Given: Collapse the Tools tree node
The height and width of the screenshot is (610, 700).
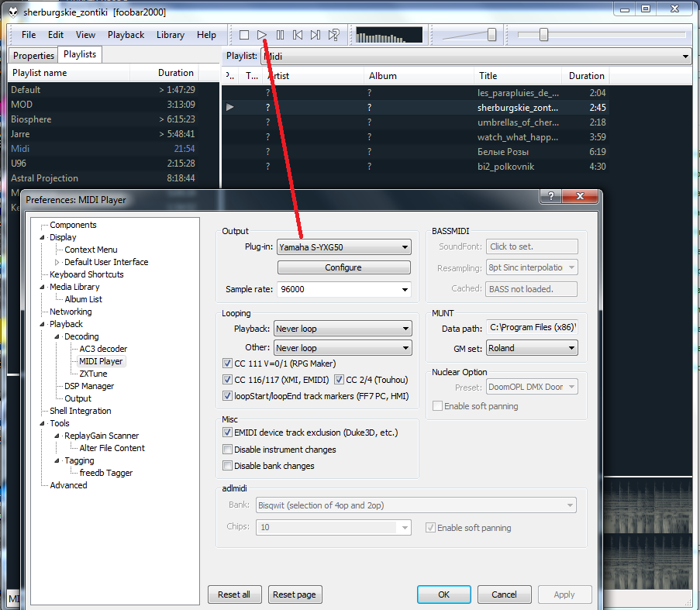Looking at the screenshot, I should [43, 423].
